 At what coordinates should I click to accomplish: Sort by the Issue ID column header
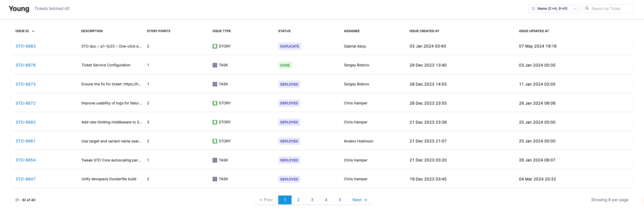point(22,31)
